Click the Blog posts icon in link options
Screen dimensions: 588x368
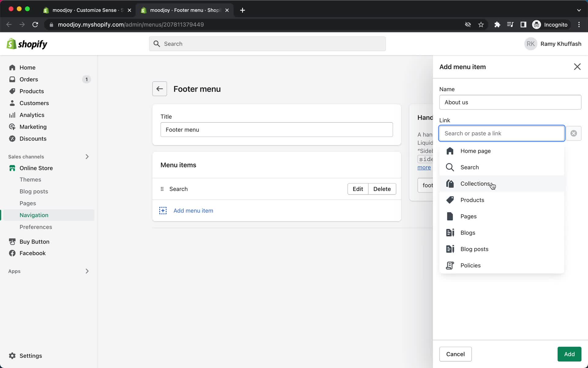pos(450,248)
